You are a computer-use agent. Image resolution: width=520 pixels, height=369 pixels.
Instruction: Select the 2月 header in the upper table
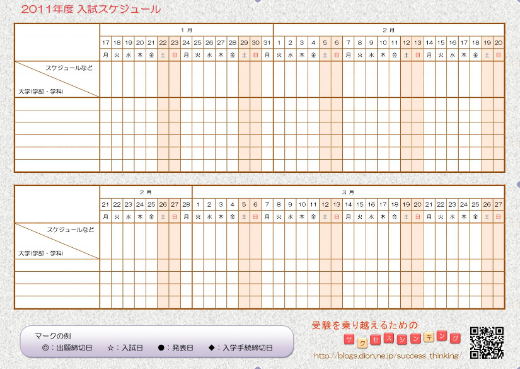pos(389,30)
